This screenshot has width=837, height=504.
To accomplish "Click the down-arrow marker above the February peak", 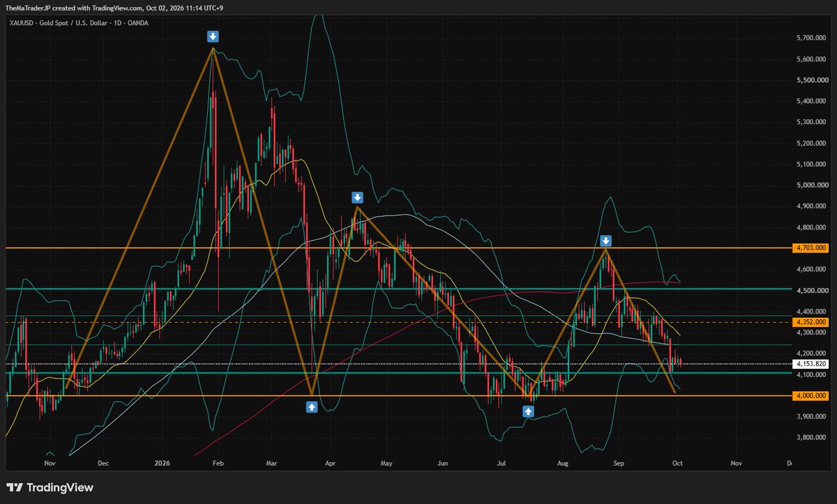I will point(213,36).
